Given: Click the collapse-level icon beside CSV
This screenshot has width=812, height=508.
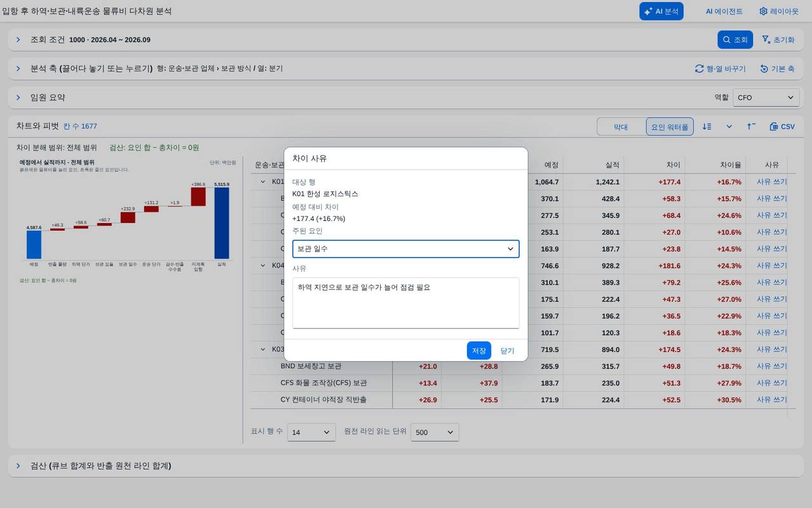Looking at the screenshot, I should coord(751,126).
